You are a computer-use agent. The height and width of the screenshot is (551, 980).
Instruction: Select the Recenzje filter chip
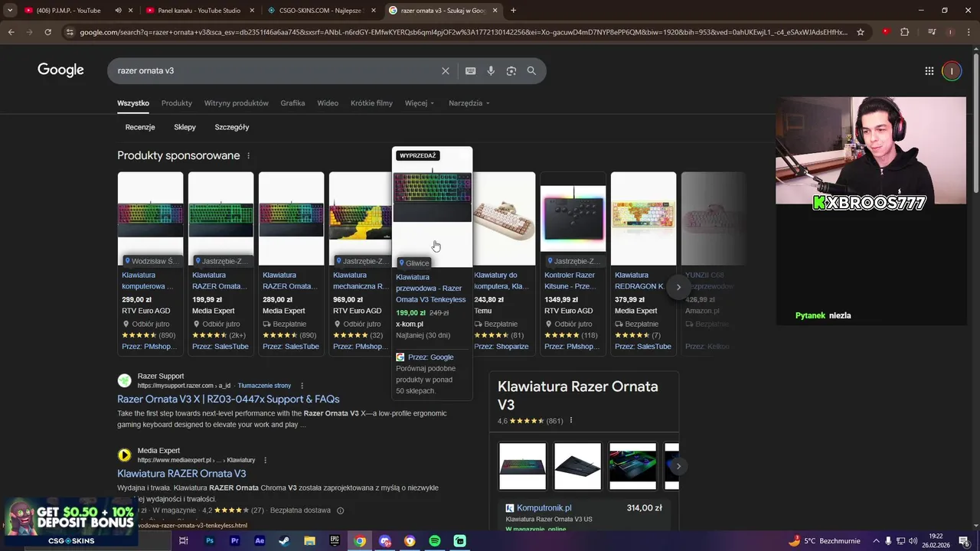(140, 127)
